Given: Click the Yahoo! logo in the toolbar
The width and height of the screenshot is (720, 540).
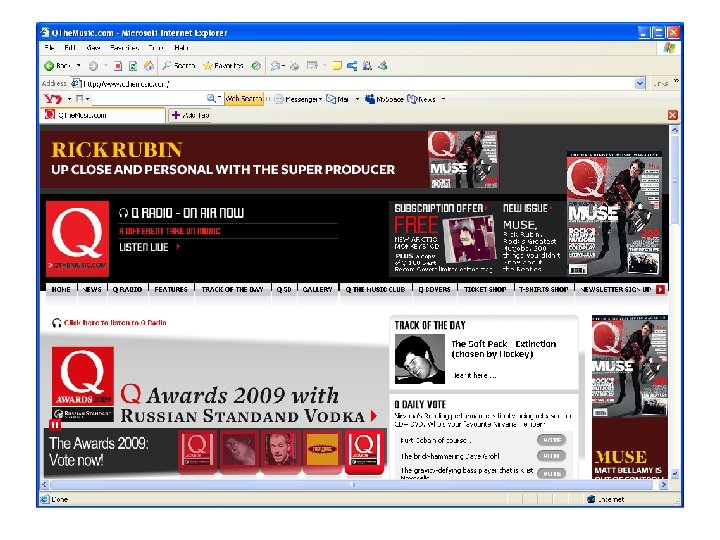Looking at the screenshot, I should coord(53,99).
